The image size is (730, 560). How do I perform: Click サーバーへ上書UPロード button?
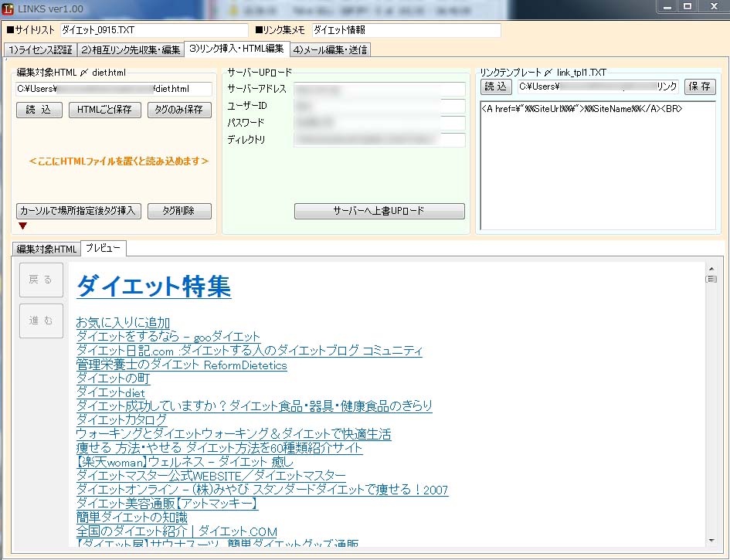(379, 211)
